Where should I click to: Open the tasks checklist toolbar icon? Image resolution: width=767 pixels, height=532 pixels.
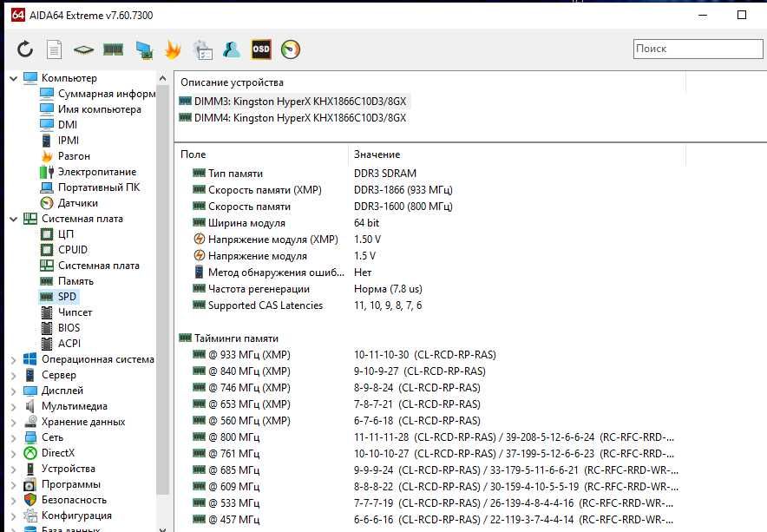coord(202,49)
